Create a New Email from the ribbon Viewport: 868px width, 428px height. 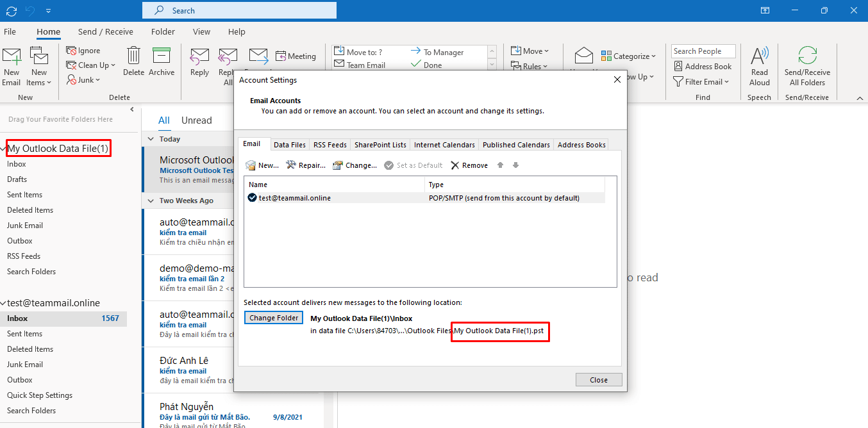point(12,67)
